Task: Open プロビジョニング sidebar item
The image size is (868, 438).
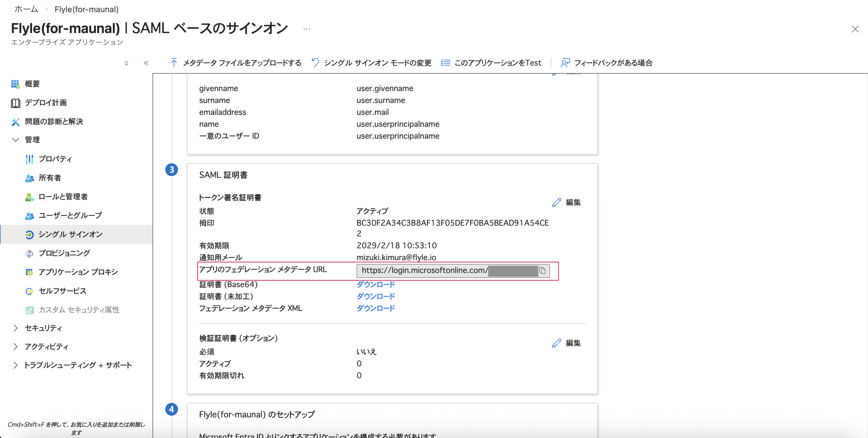Action: (x=64, y=253)
